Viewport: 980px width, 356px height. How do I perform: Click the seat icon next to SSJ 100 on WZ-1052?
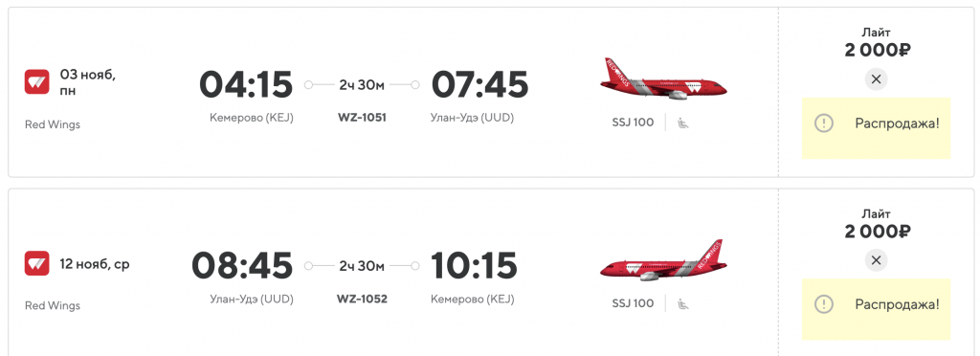point(683,304)
